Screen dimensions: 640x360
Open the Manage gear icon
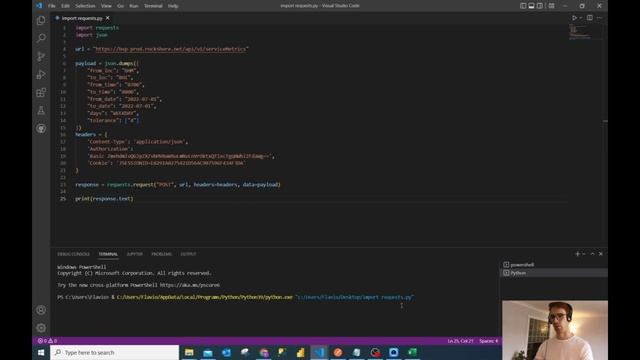[41, 328]
